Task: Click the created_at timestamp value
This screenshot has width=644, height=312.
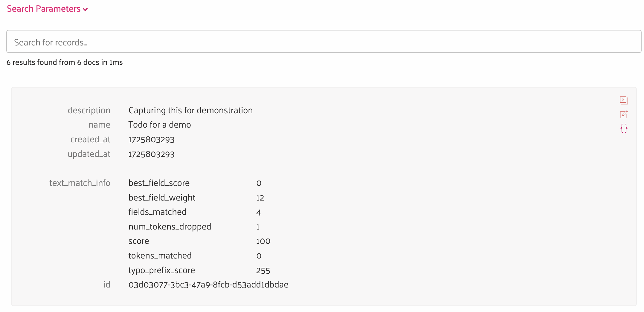Action: point(151,140)
